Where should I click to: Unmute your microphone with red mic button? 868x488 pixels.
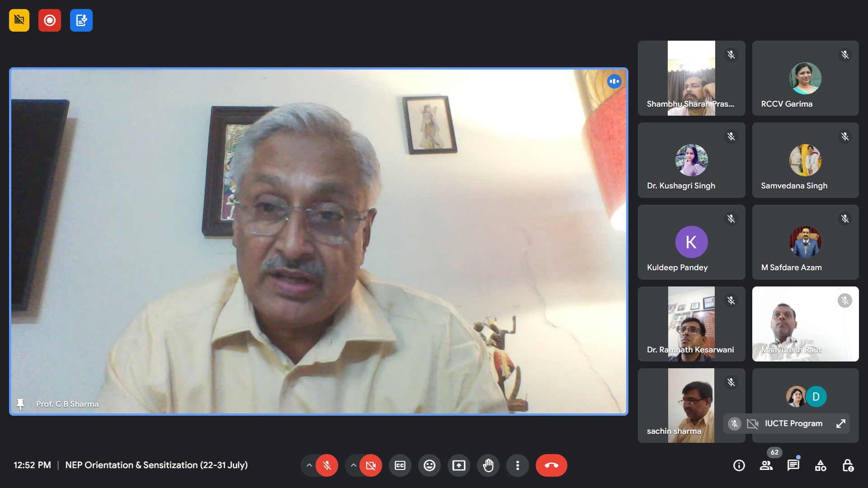pos(327,465)
